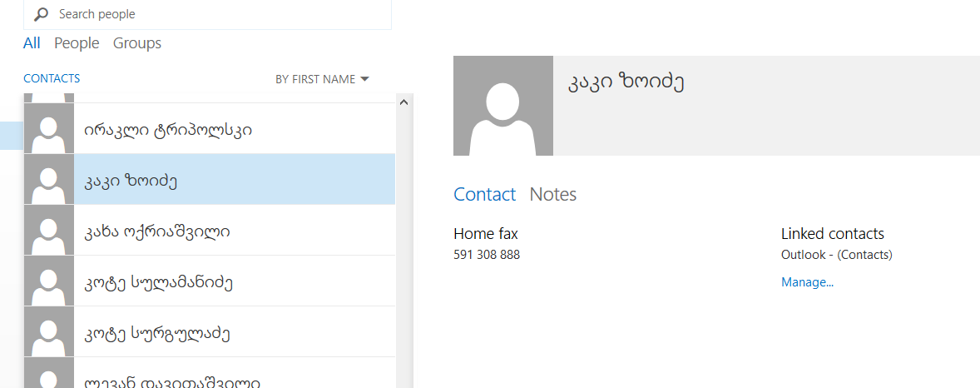The width and height of the screenshot is (980, 388).
Task: Click the search magnifier icon
Action: click(41, 14)
